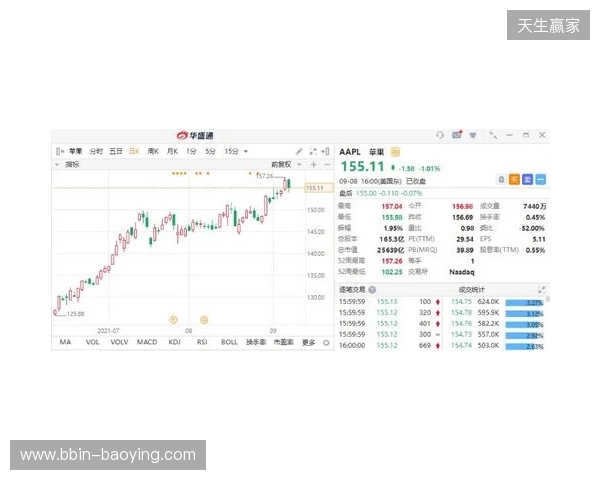Toggle the MACD indicator
Image resolution: width=600 pixels, height=480 pixels.
(147, 342)
